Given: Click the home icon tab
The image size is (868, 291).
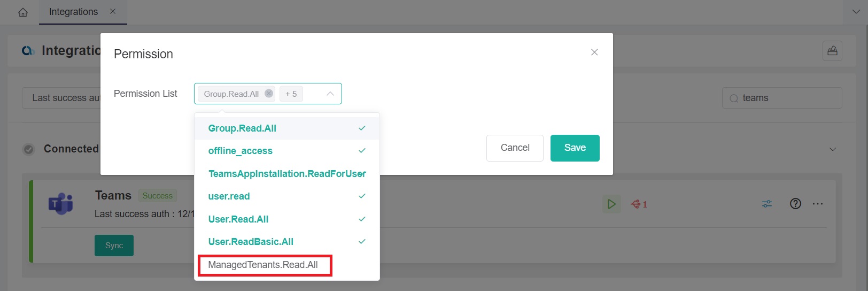Looking at the screenshot, I should pyautogui.click(x=23, y=12).
